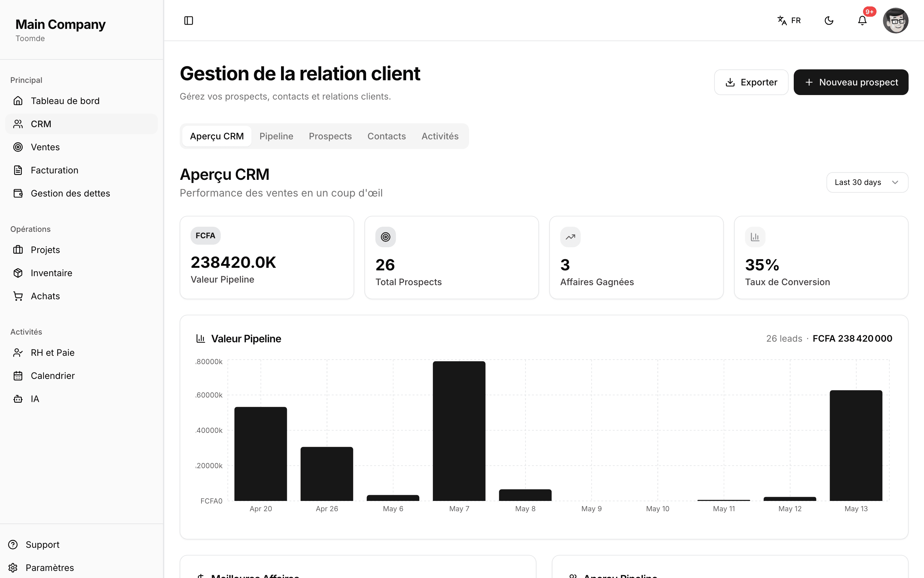Open the Support link label

(42, 544)
